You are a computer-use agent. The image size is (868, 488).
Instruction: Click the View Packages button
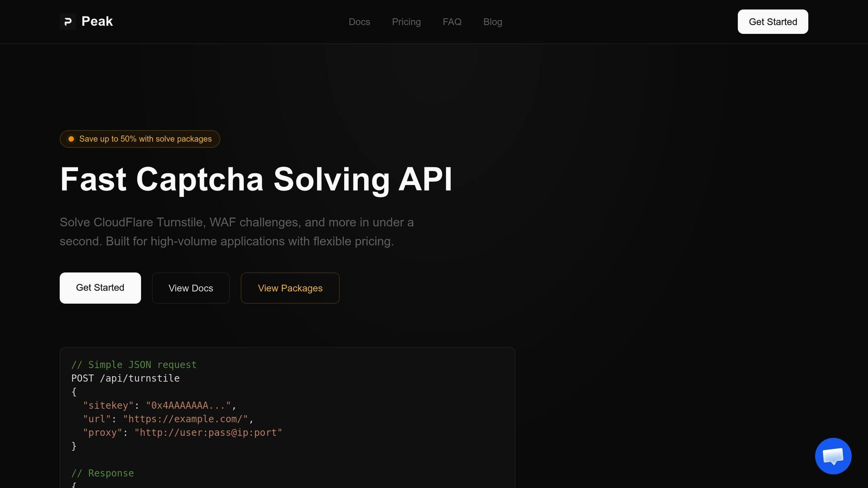(x=290, y=288)
